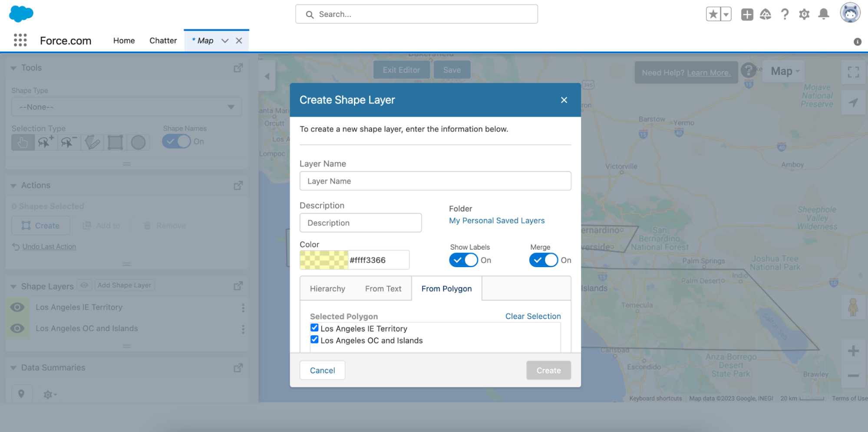
Task: Collapse the Tools section
Action: 13,68
